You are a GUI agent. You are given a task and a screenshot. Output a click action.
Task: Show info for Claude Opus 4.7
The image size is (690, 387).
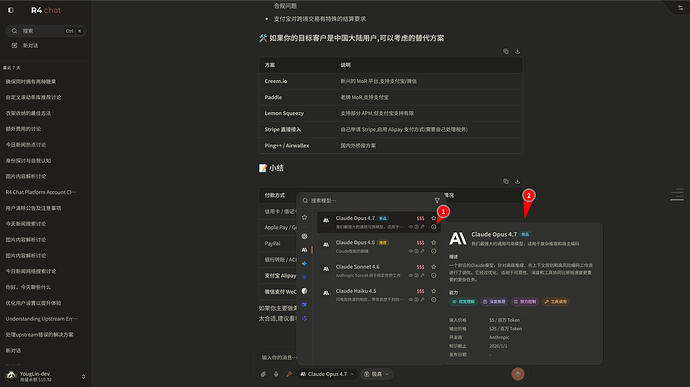click(x=433, y=227)
